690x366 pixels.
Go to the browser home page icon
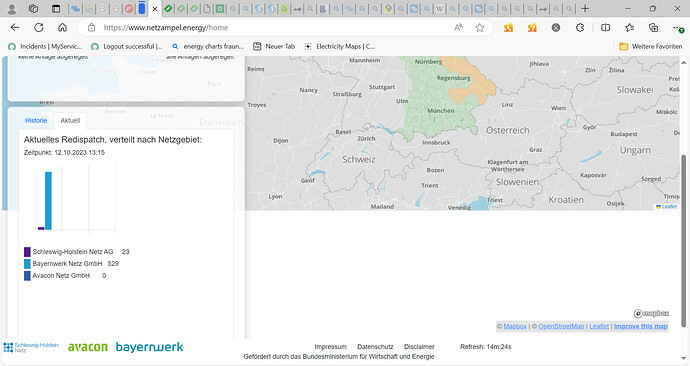coord(62,28)
